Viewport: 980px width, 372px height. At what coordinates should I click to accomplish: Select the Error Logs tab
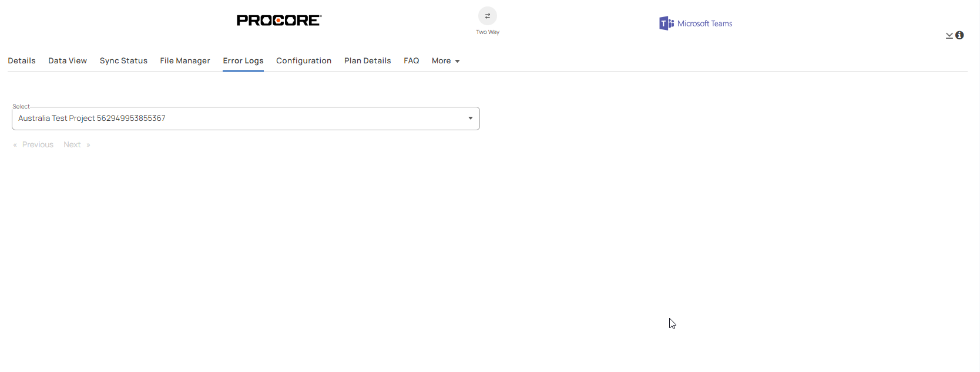point(243,61)
